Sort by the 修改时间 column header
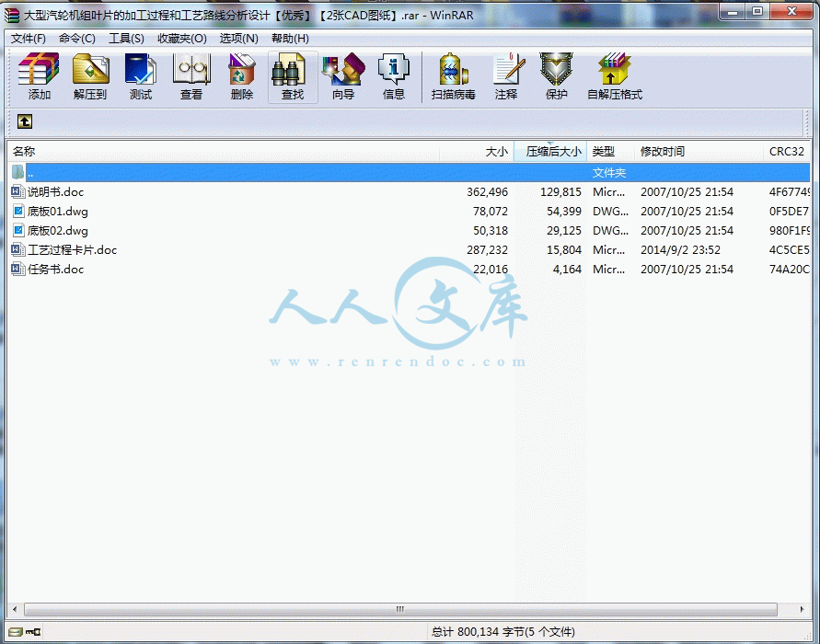820x644 pixels. click(699, 152)
